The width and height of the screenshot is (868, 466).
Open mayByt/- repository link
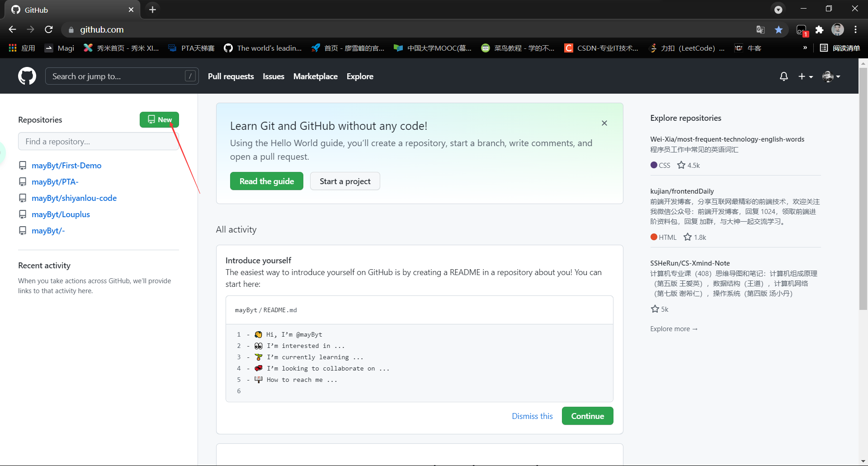coord(48,231)
